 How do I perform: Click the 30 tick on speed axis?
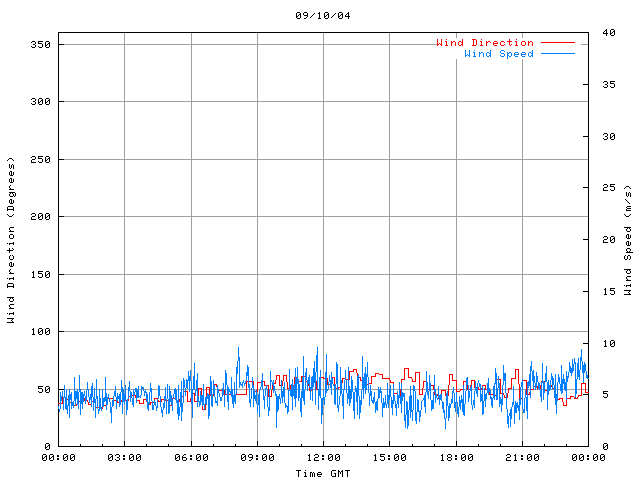point(609,136)
